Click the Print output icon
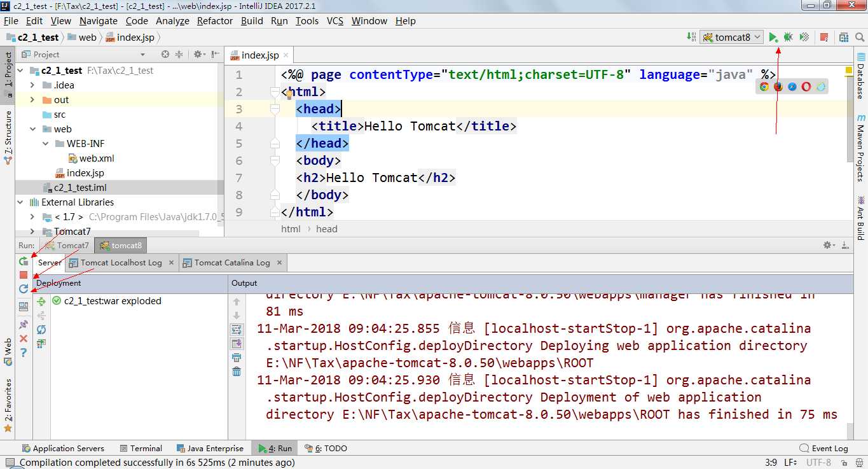Screen dimensions: 868x469 (x=237, y=358)
